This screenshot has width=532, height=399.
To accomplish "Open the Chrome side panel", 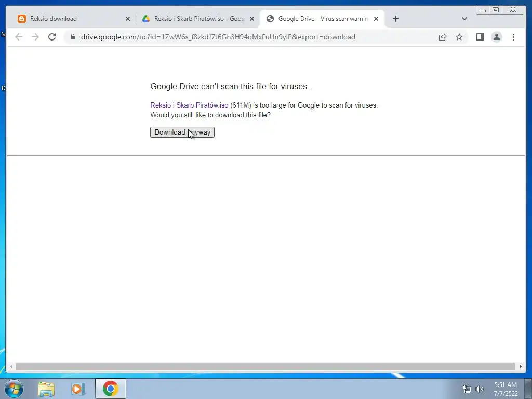I will pos(480,37).
